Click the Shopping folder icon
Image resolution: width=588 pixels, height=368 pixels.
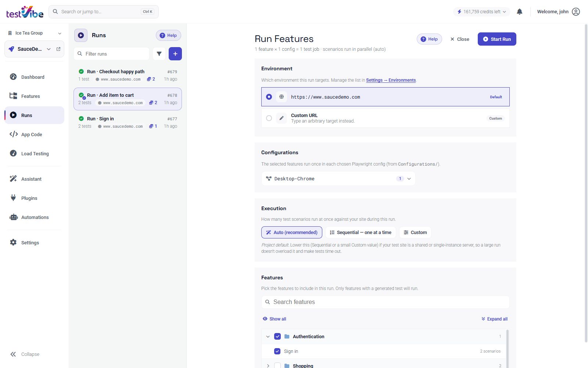click(287, 366)
